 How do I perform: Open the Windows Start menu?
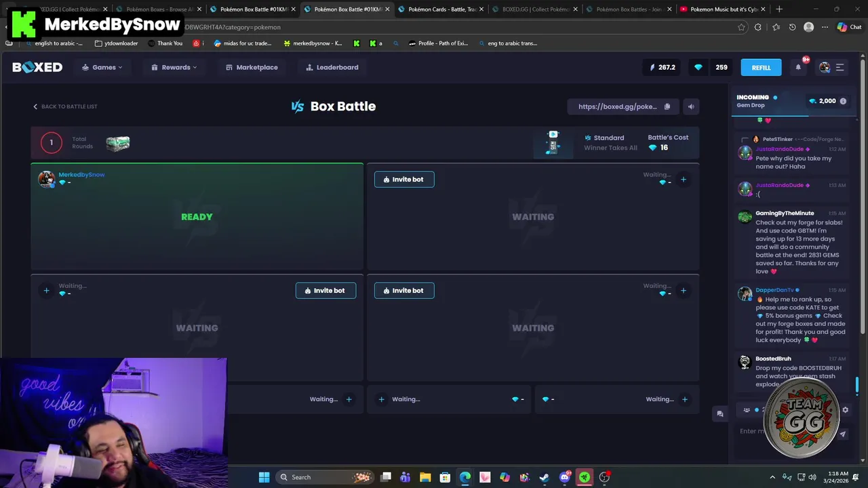pos(264,477)
